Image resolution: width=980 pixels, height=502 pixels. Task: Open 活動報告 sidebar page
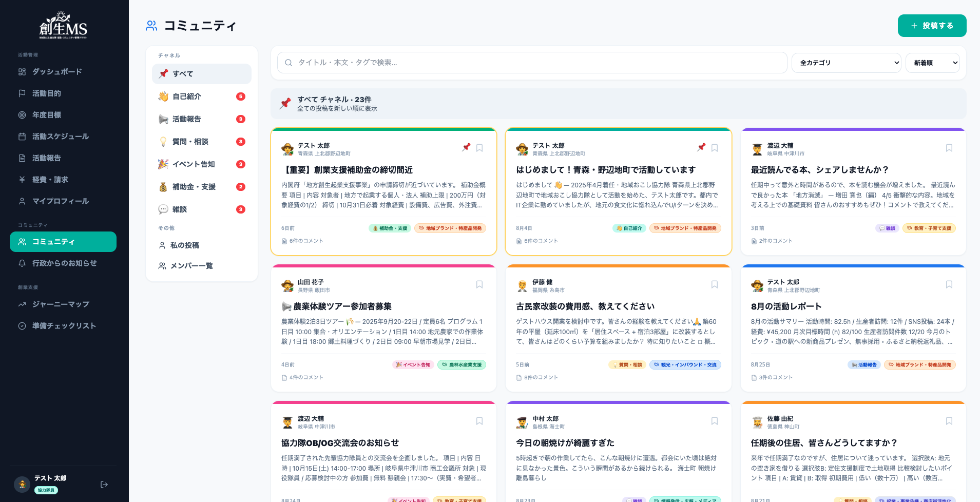(63, 158)
